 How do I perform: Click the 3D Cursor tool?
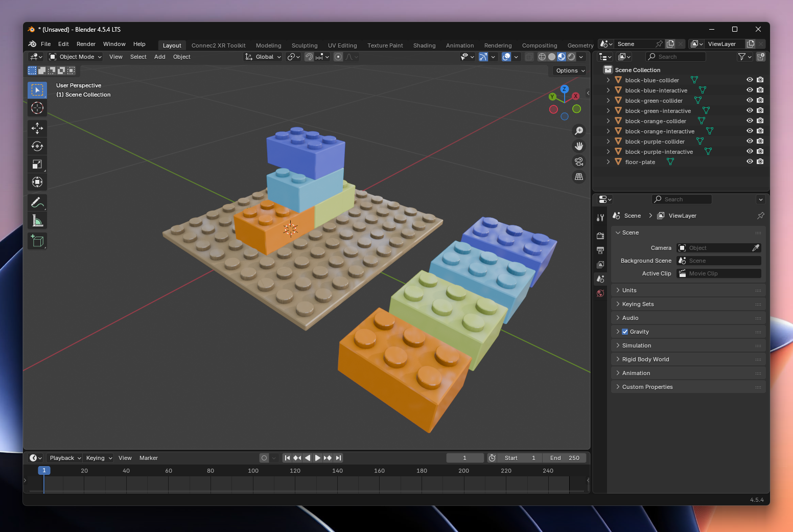[37, 108]
